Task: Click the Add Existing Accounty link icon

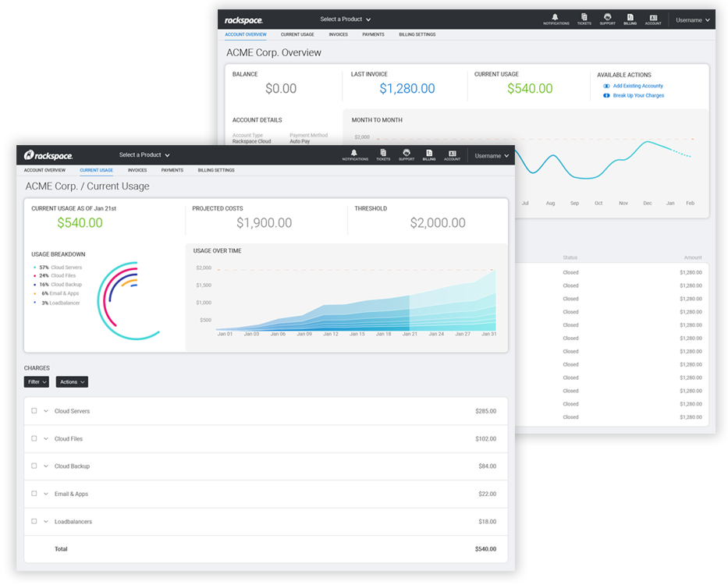Action: pos(606,86)
